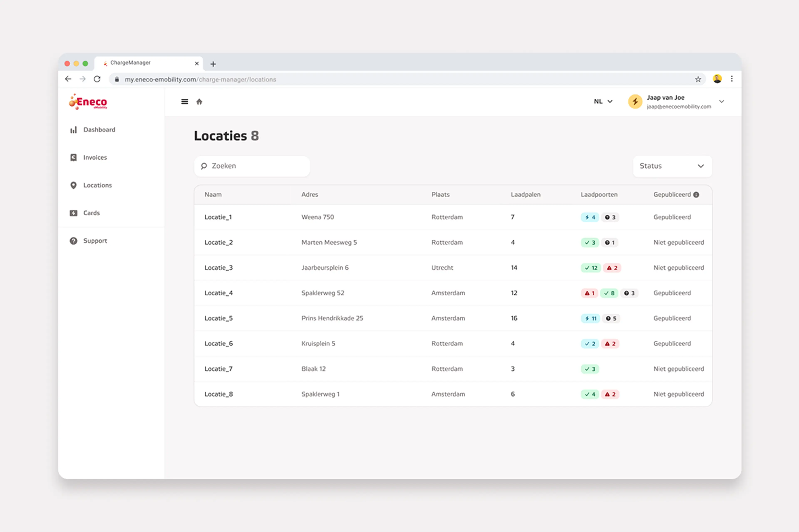Click address Prins Hendrikkade 25

pyautogui.click(x=332, y=318)
